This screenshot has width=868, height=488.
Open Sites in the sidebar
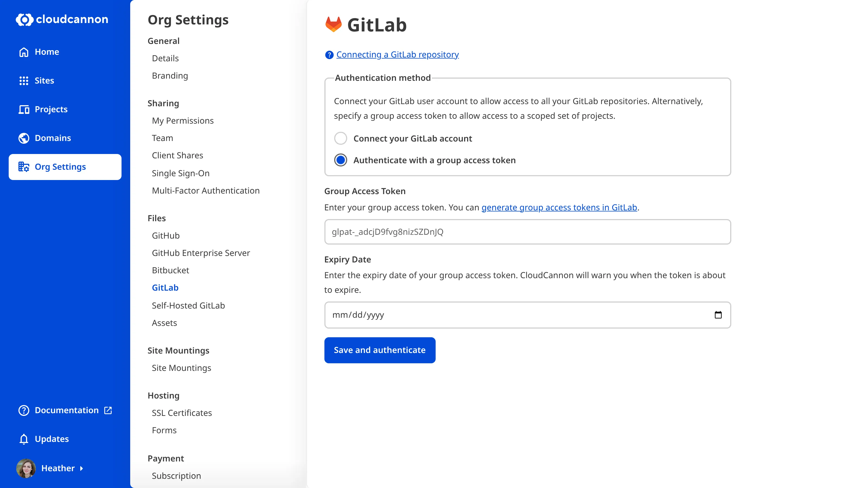tap(44, 81)
